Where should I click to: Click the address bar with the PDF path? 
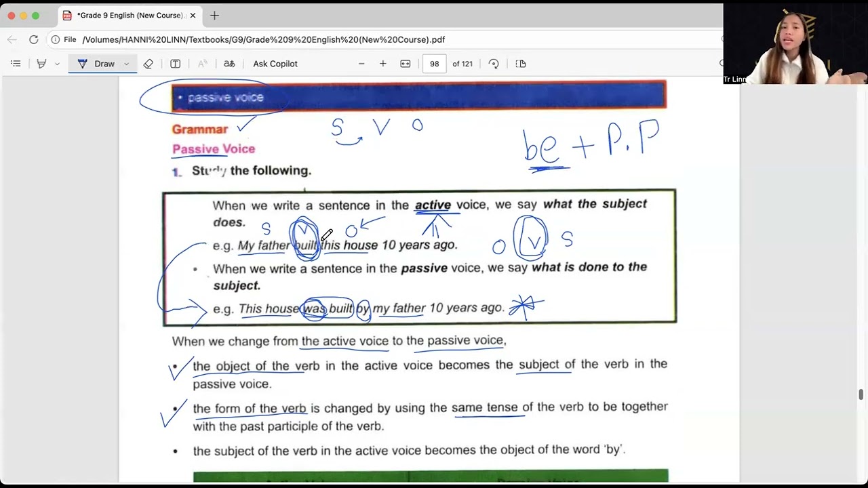pos(264,39)
